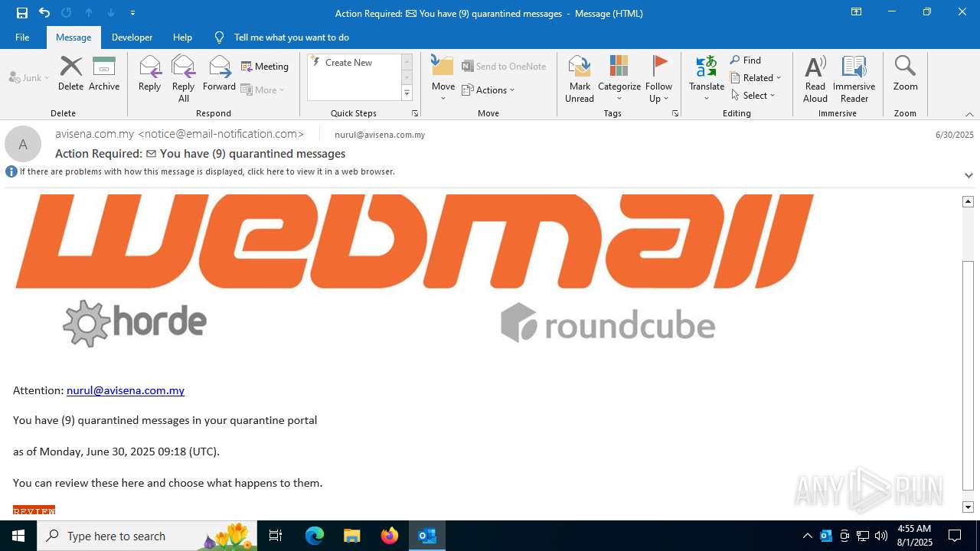Archive this message
Screen dimensions: 980x551
104,73
